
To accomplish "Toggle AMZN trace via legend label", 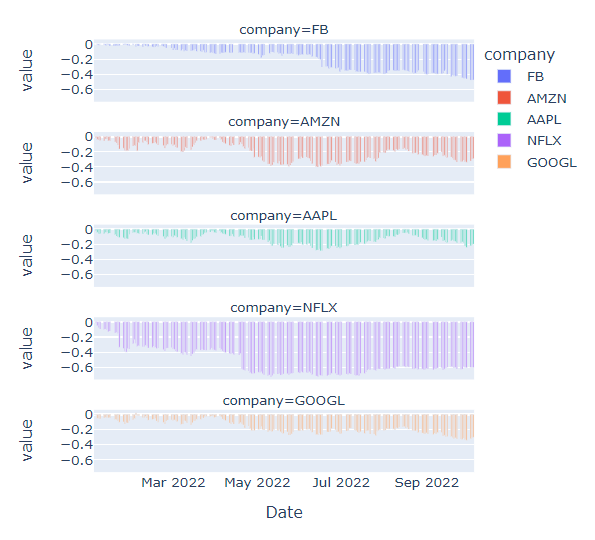I will pos(547,98).
